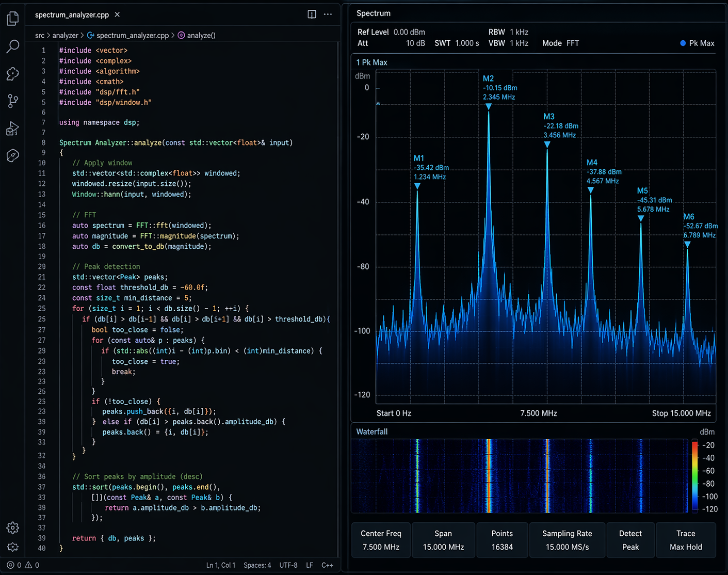Open the Search magnifier in sidebar

tap(13, 46)
